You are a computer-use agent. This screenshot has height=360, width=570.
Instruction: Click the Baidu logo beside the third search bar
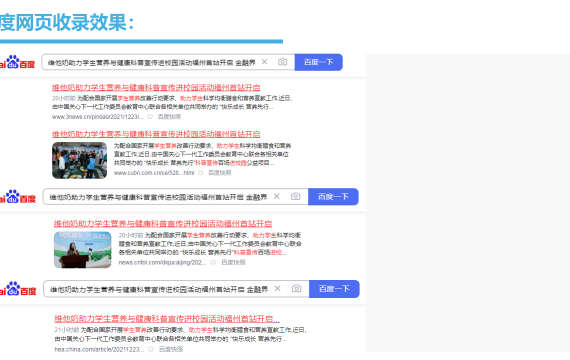18,289
